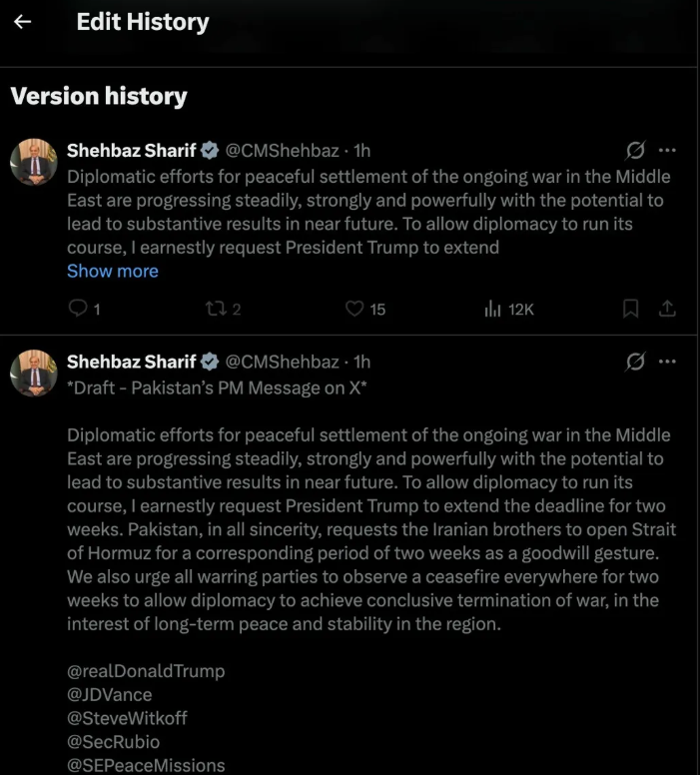Viewport: 700px width, 775px height.
Task: Open the three-dot menu on the draft post
Action: pos(667,362)
